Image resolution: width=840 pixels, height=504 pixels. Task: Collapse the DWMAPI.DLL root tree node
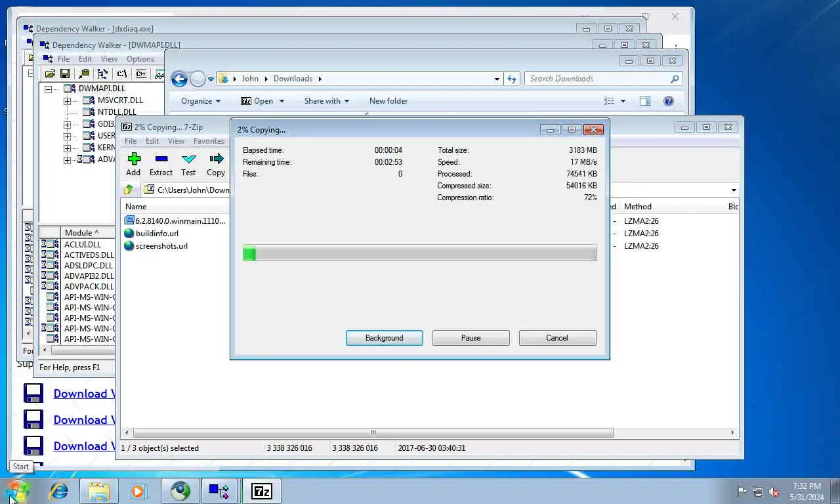pyautogui.click(x=48, y=89)
